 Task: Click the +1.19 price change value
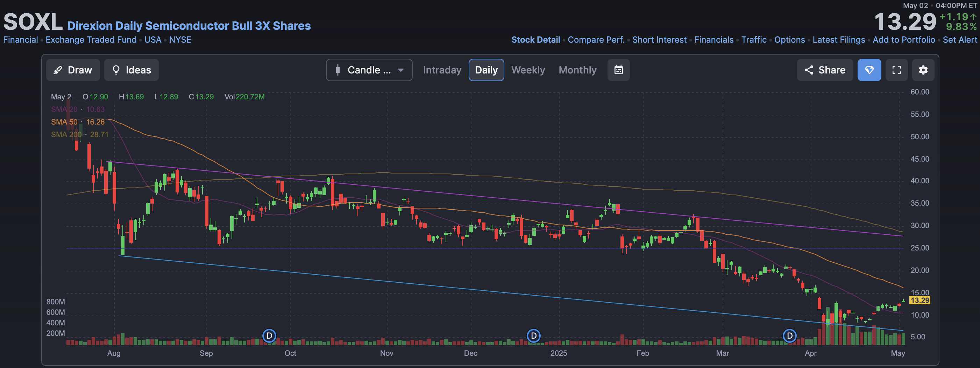tap(954, 17)
